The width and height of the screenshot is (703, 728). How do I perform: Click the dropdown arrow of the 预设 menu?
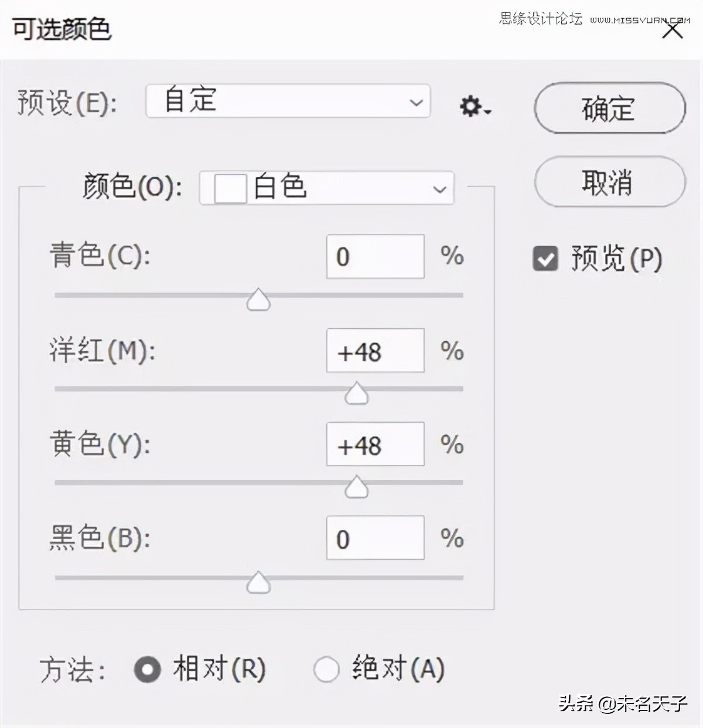tap(416, 102)
